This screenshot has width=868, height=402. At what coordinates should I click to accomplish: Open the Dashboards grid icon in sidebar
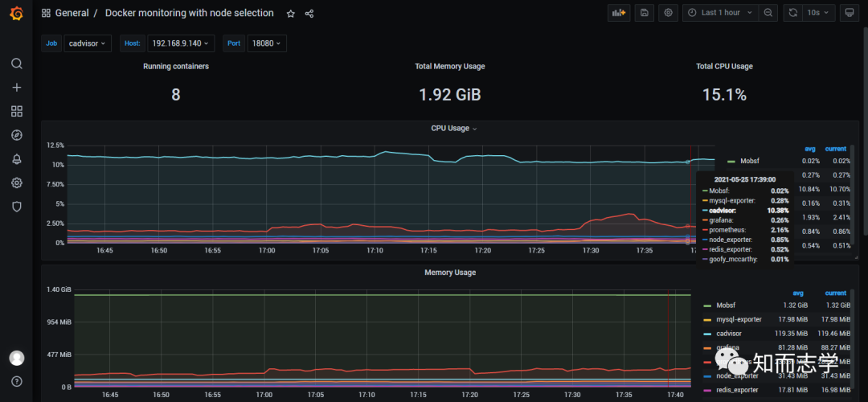click(17, 111)
